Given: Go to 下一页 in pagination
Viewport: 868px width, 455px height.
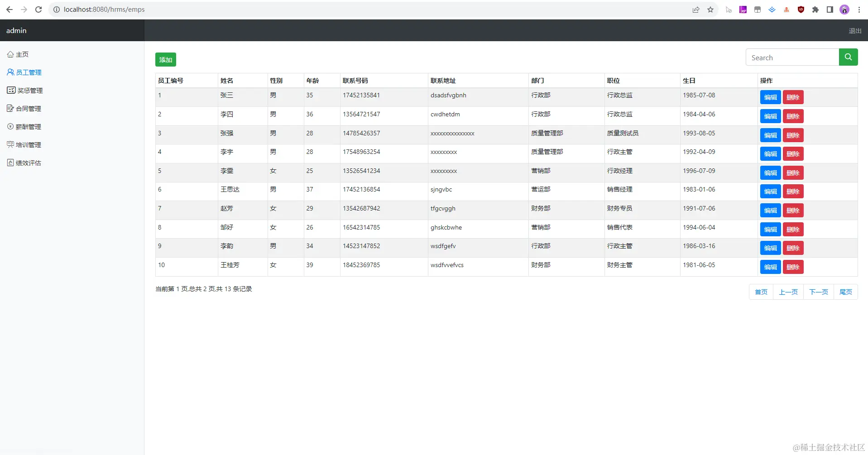Looking at the screenshot, I should [819, 292].
